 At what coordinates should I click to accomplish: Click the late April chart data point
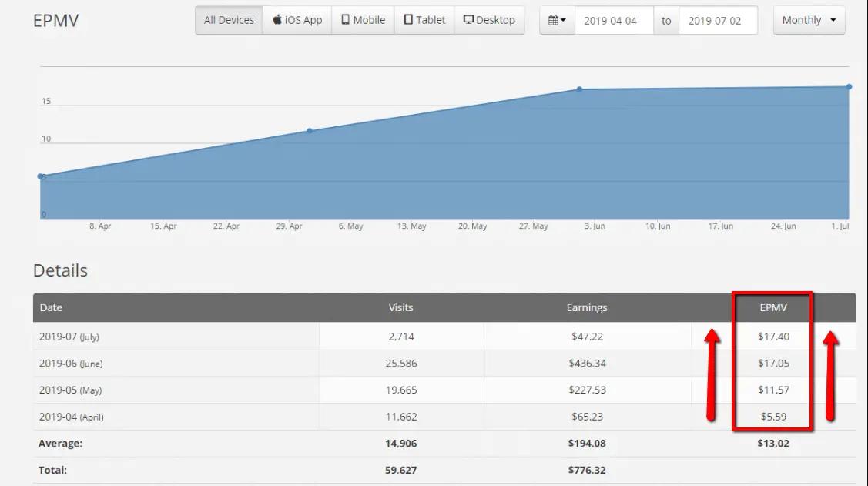310,131
